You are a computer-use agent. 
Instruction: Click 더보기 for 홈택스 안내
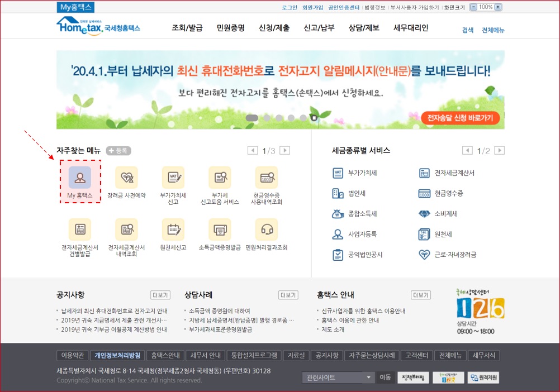tap(421, 295)
